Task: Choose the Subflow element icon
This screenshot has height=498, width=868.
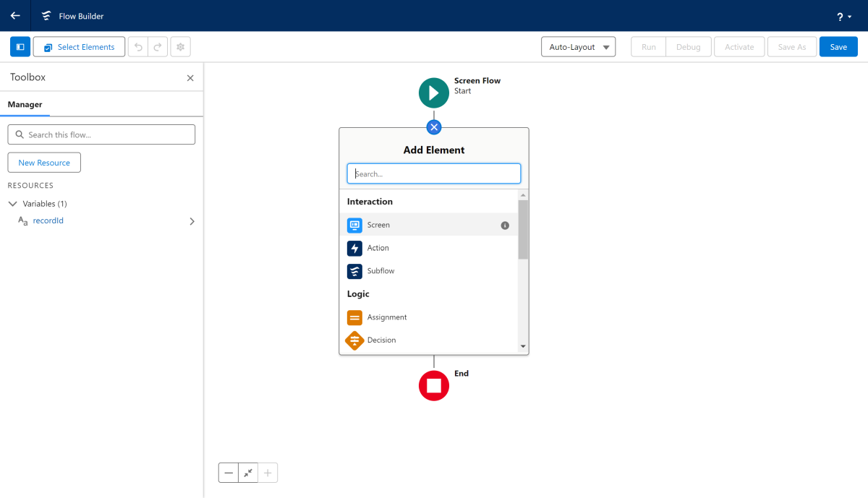Action: [354, 271]
